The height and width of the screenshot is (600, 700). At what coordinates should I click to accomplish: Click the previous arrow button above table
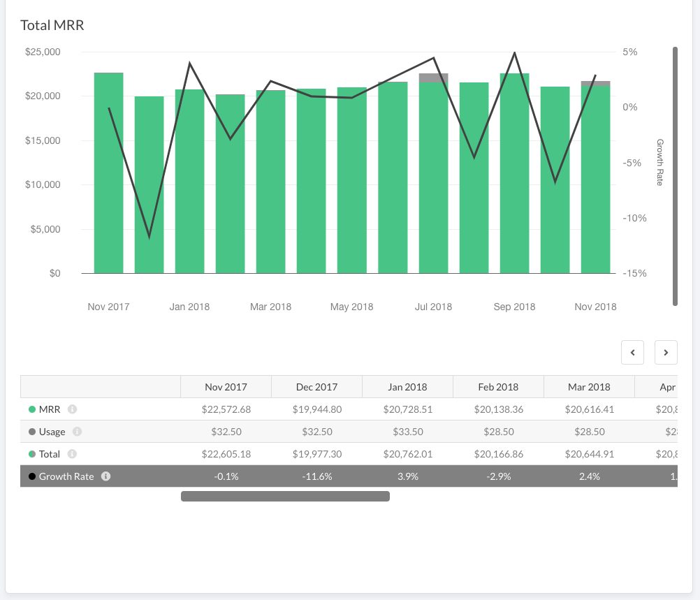(x=632, y=353)
